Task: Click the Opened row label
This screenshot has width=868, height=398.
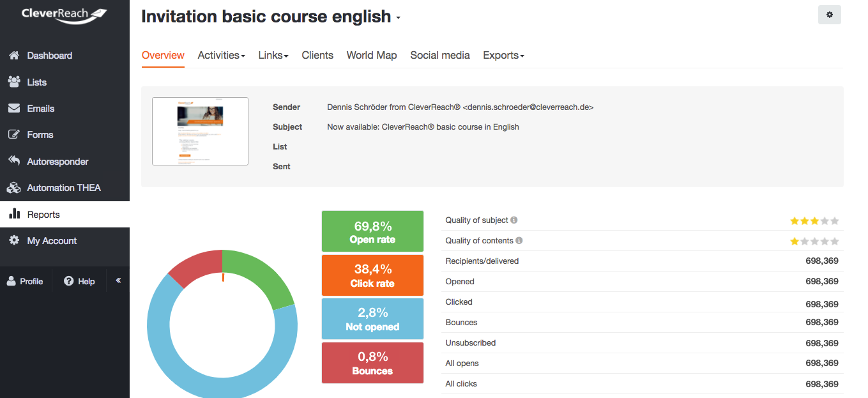Action: [460, 281]
